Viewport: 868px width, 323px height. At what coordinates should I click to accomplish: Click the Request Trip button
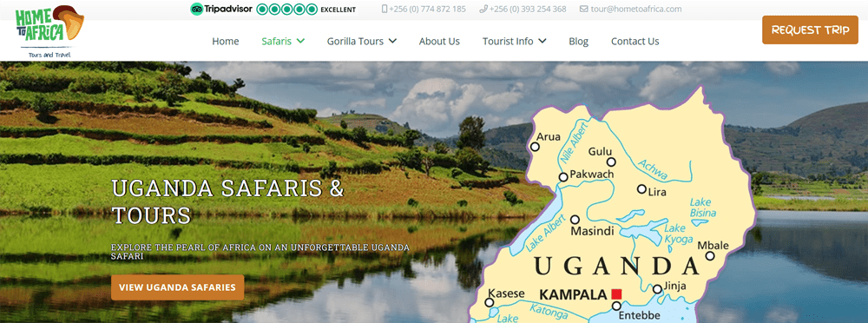[x=810, y=30]
